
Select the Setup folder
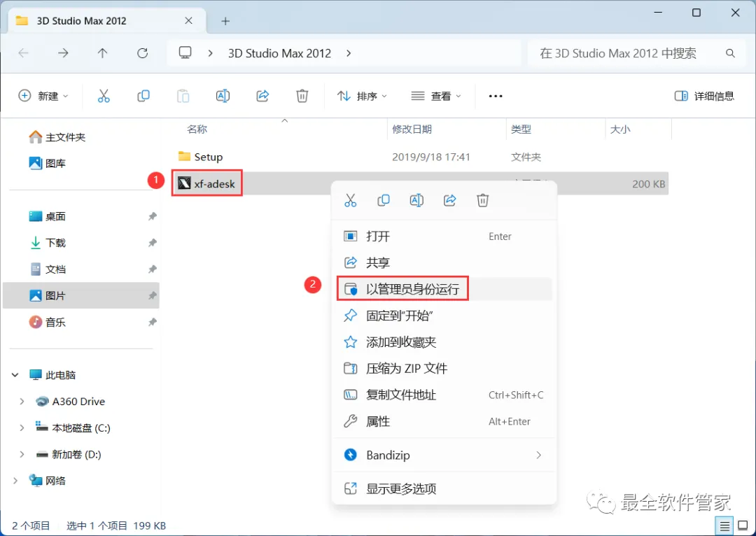pyautogui.click(x=200, y=157)
